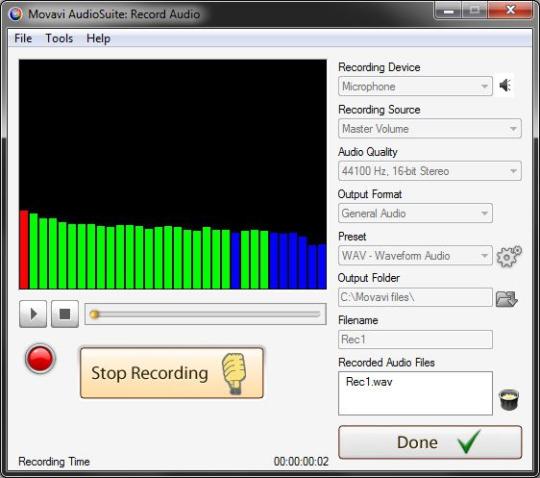This screenshot has width=540, height=478.
Task: Open the Recording Device dropdown showing Microphone
Action: pos(415,86)
